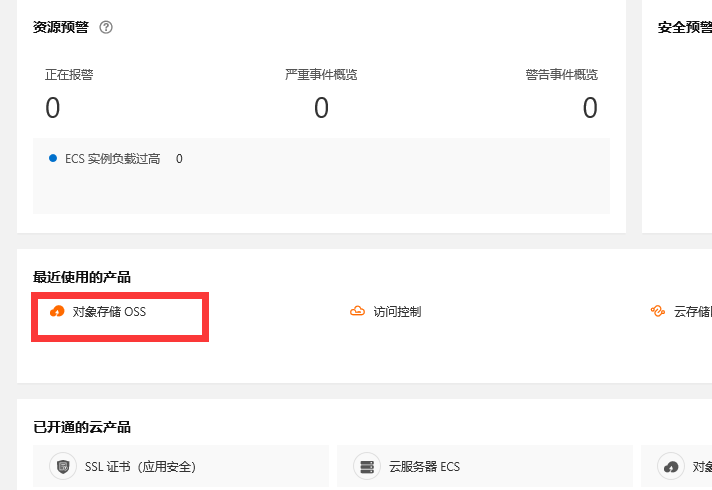Click the 警告事件概览 label
The height and width of the screenshot is (490, 712).
tap(562, 74)
